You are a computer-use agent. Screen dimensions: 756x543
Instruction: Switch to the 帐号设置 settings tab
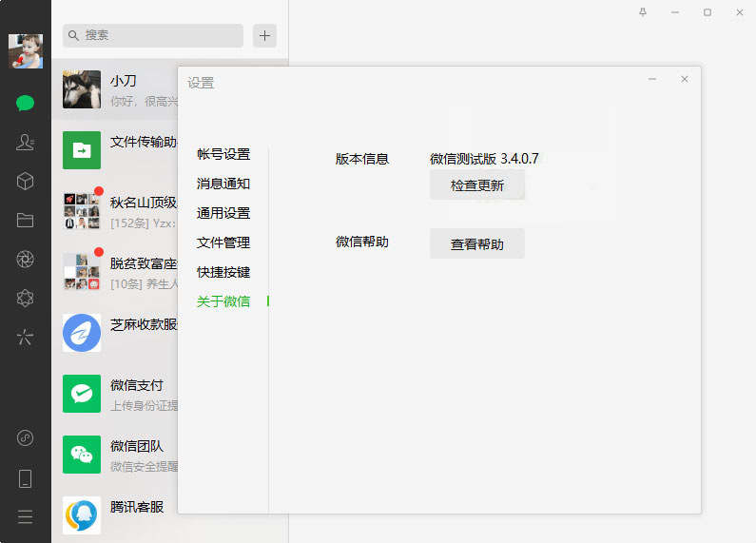point(223,154)
